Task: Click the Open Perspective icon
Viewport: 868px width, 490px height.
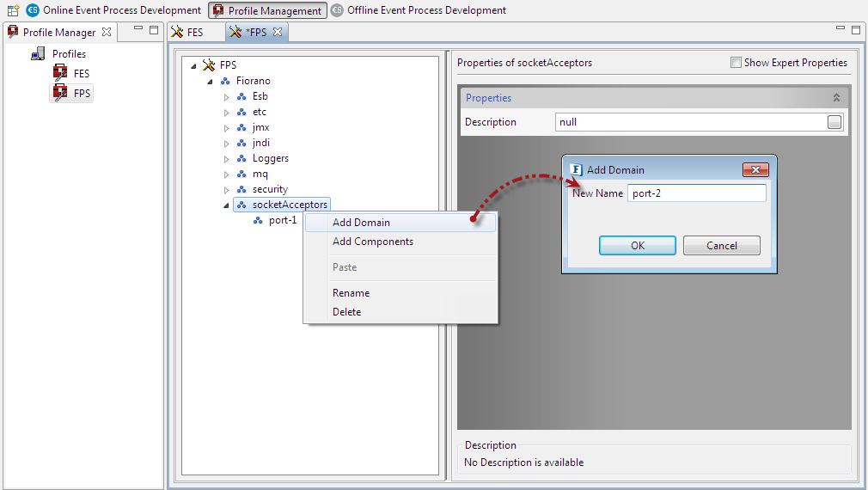Action: click(x=13, y=10)
